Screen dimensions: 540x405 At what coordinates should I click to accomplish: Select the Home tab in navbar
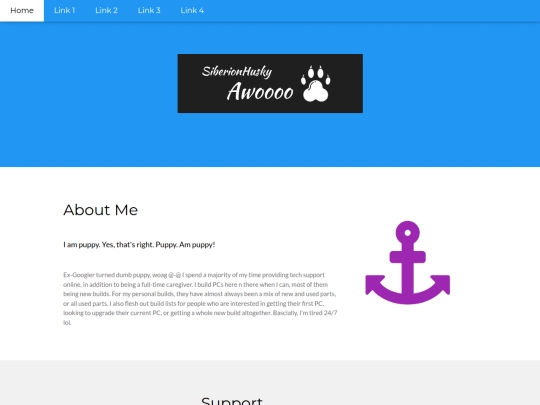(22, 11)
